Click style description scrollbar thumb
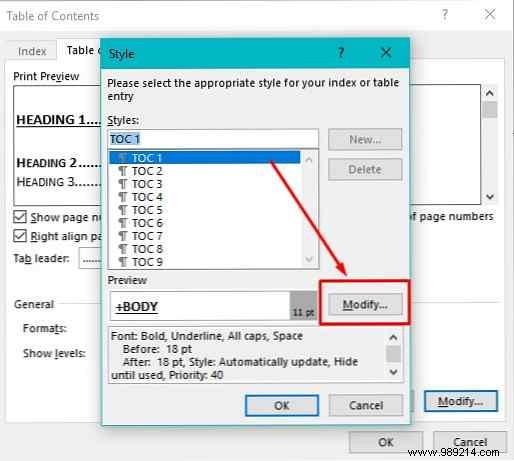The height and width of the screenshot is (461, 514). pos(393,354)
